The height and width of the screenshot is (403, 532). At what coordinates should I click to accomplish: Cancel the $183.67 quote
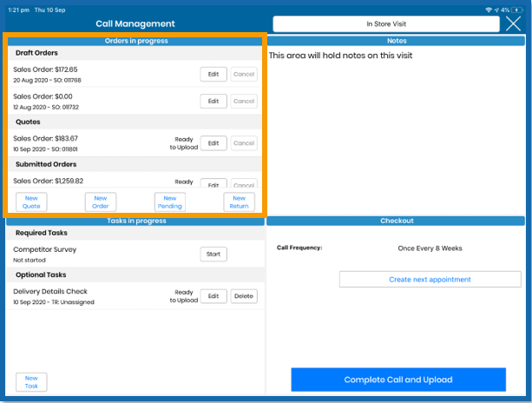[244, 143]
